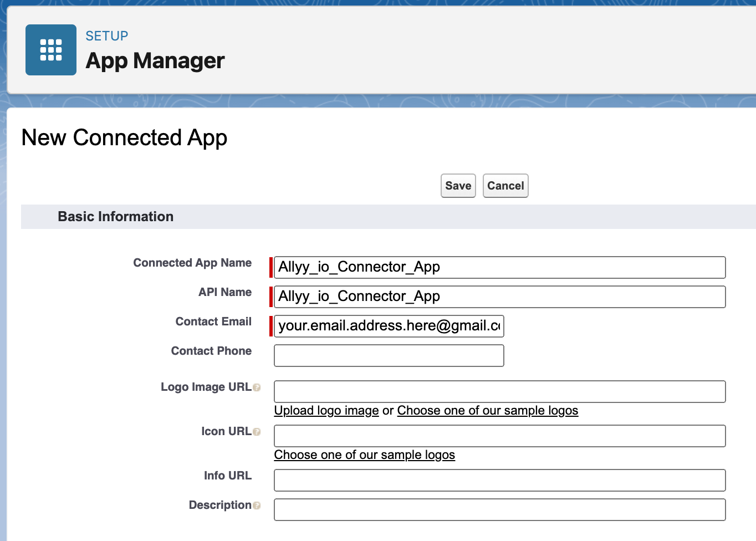Choose a sample logo for the logo image
Screen dimensions: 756x541
pyautogui.click(x=487, y=410)
